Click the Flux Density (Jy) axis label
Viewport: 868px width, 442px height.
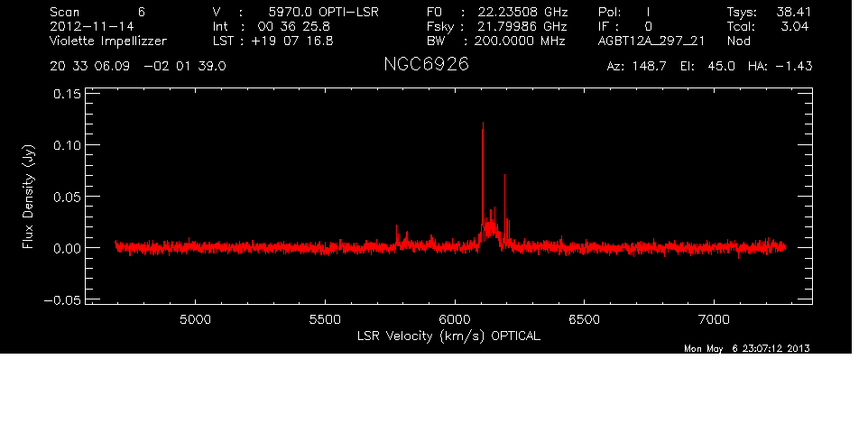pyautogui.click(x=28, y=197)
